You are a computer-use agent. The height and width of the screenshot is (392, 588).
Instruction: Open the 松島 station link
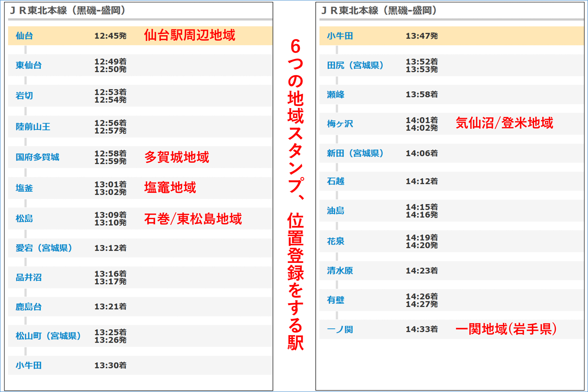click(x=24, y=219)
